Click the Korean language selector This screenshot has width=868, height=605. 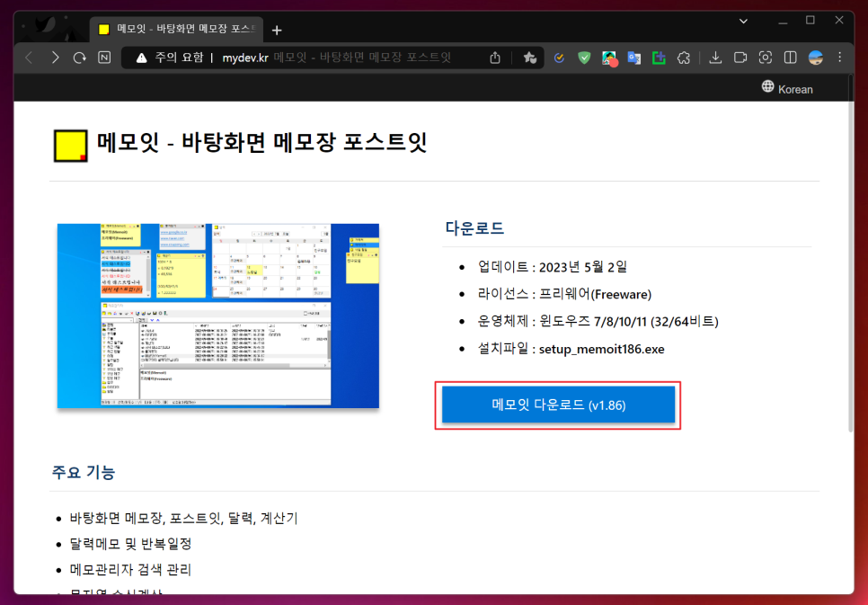[x=788, y=89]
